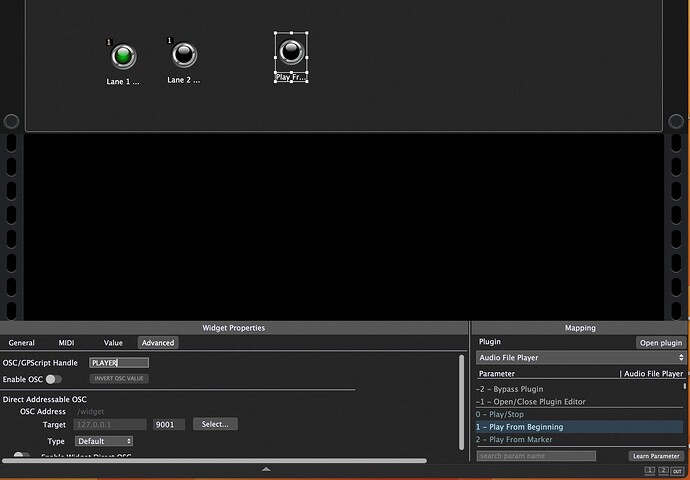The height and width of the screenshot is (480, 690).
Task: Click the OSC target port 9001 field
Action: click(x=169, y=425)
